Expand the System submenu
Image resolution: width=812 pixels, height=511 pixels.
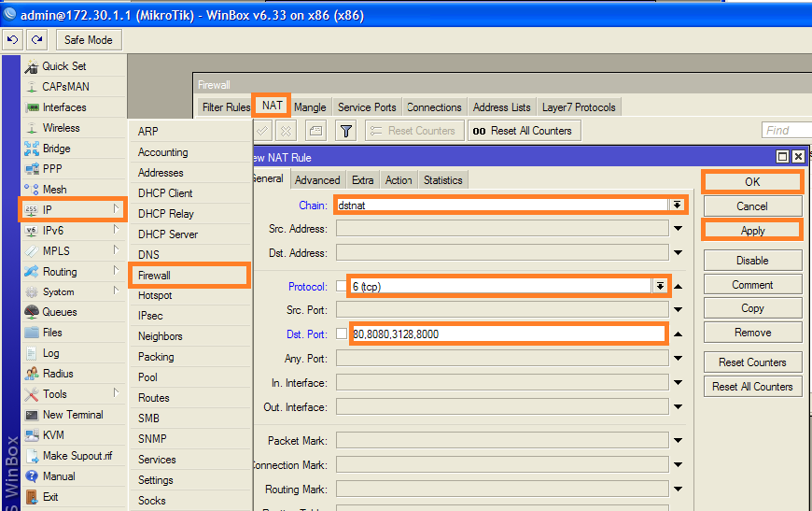[x=116, y=291]
